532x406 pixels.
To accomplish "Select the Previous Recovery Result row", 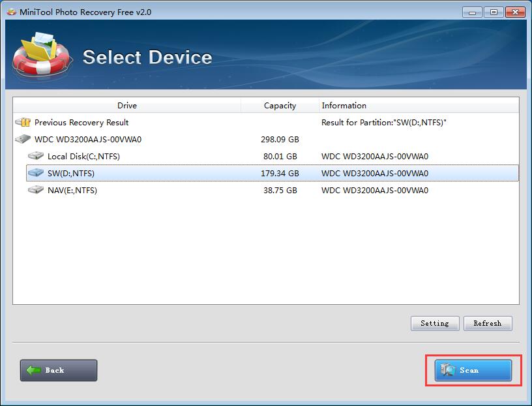I will point(265,122).
